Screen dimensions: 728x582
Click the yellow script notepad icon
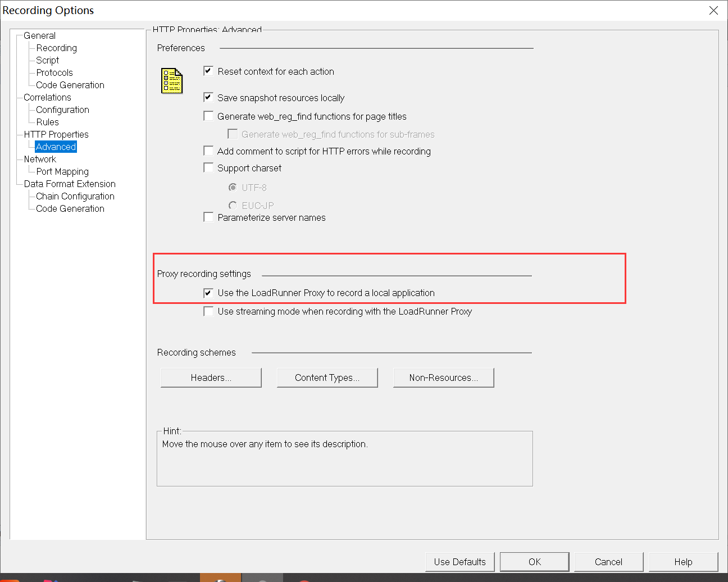click(171, 80)
